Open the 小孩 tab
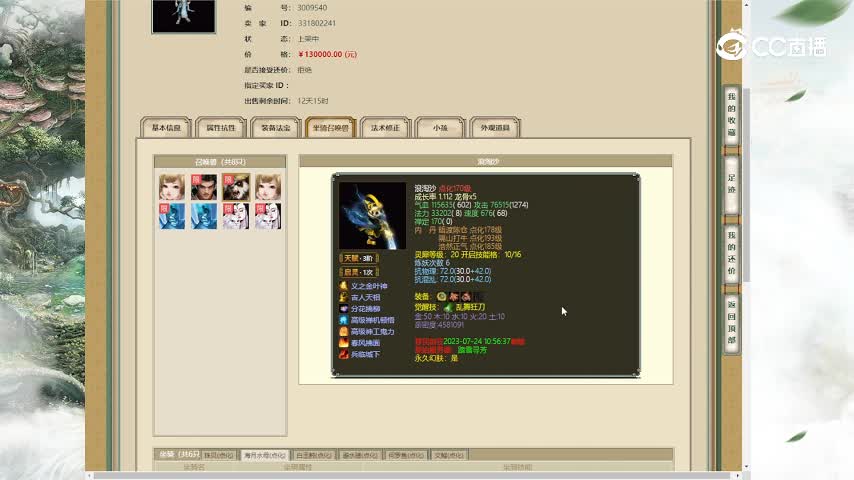The image size is (854, 480). (440, 127)
